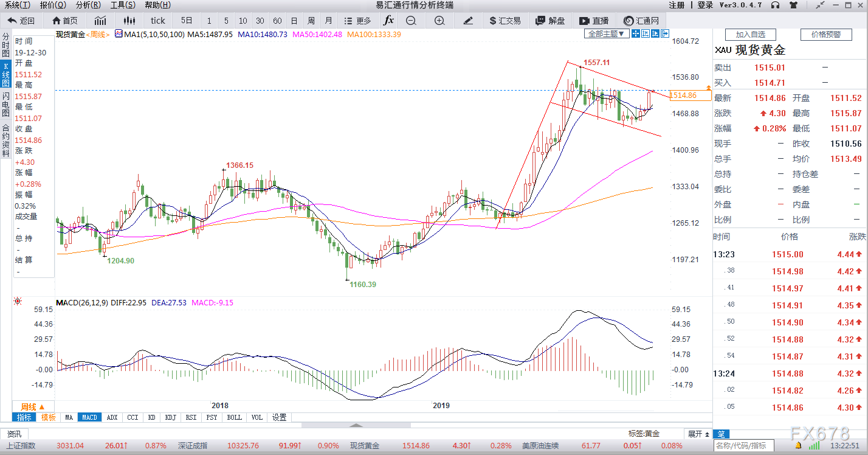This screenshot has height=455, width=868.
Task: Expand the news panel center arrow handle
Action: (x=356, y=425)
